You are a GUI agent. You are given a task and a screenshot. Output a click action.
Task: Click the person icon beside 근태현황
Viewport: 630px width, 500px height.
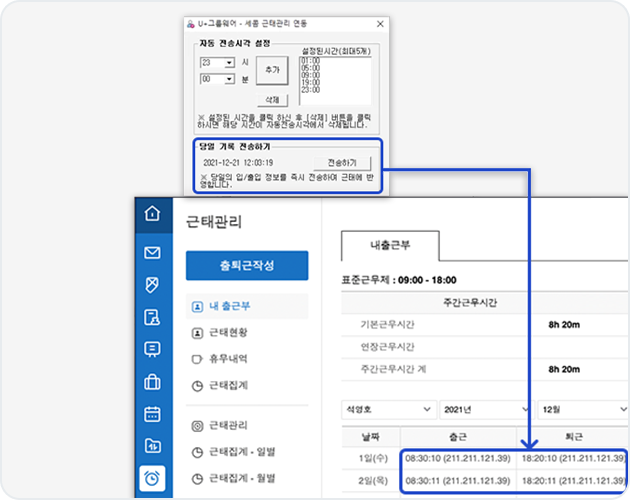tap(197, 333)
